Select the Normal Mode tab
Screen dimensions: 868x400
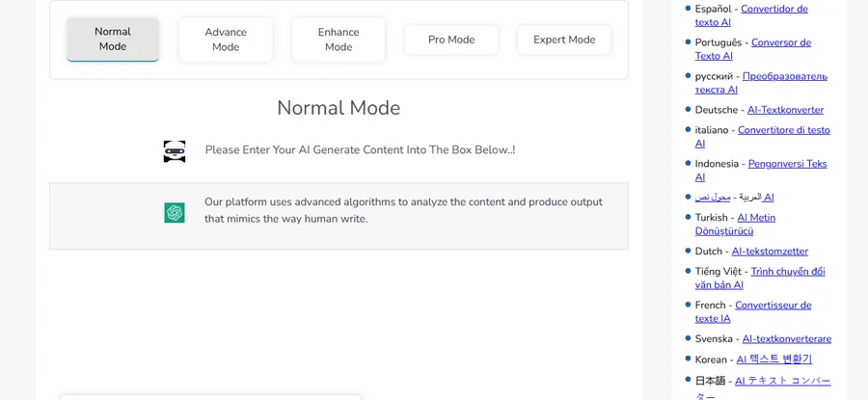click(x=113, y=40)
